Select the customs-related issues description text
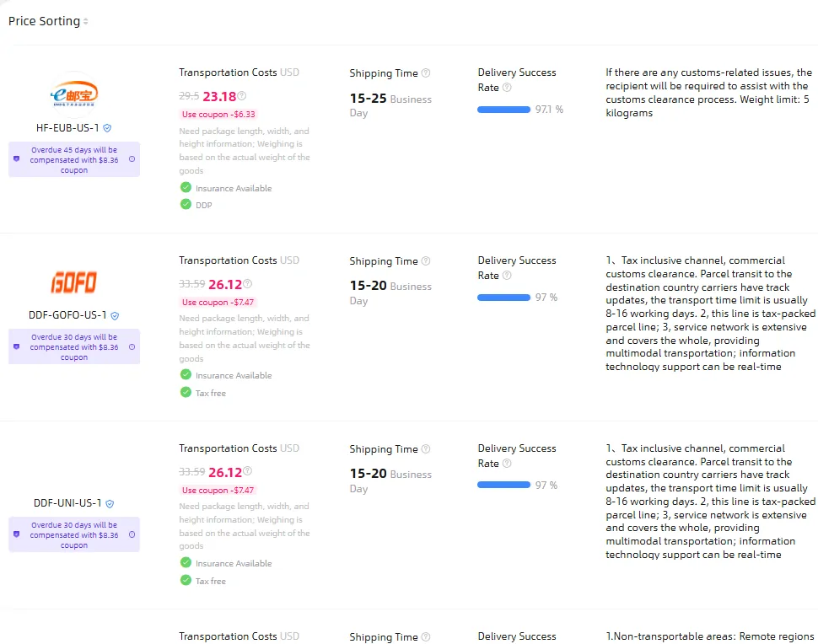818x644 pixels. 708,93
